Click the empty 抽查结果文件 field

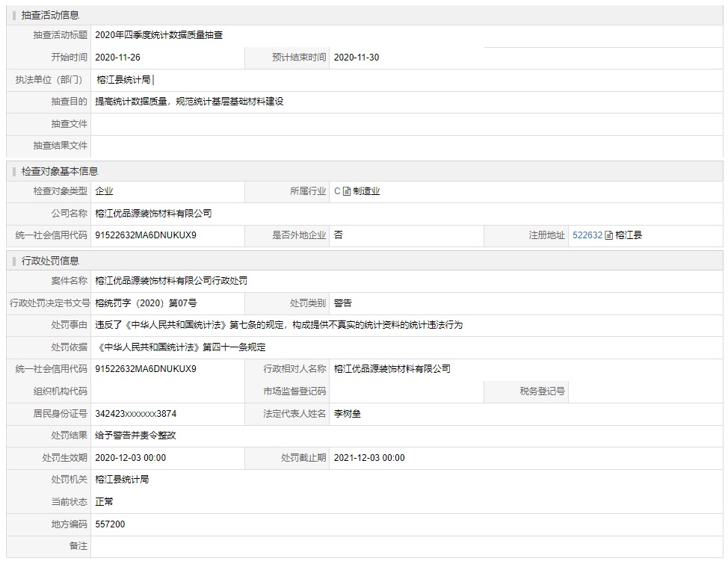tap(404, 146)
